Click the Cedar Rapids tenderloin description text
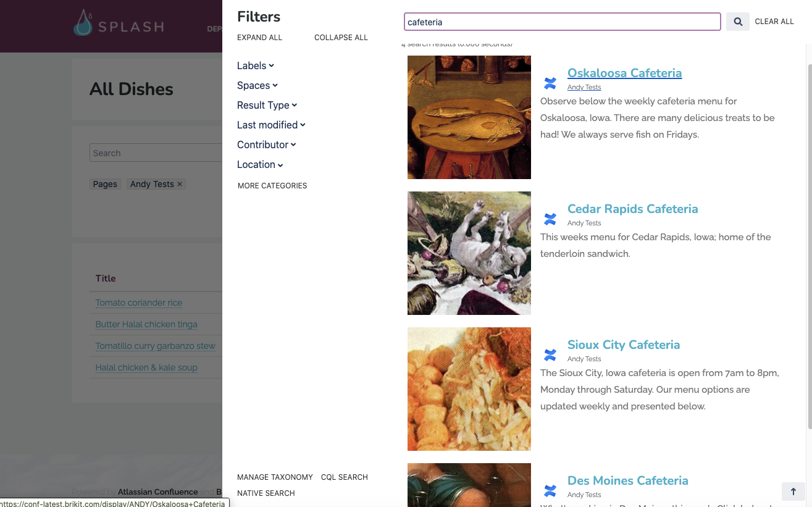The width and height of the screenshot is (812, 507). [x=655, y=245]
